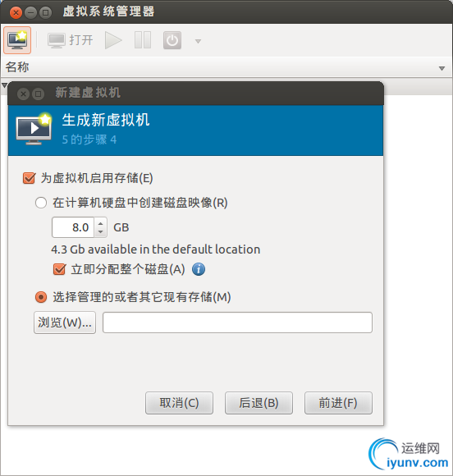The width and height of the screenshot is (453, 476).
Task: Click the existing storage path input field
Action: pos(237,323)
